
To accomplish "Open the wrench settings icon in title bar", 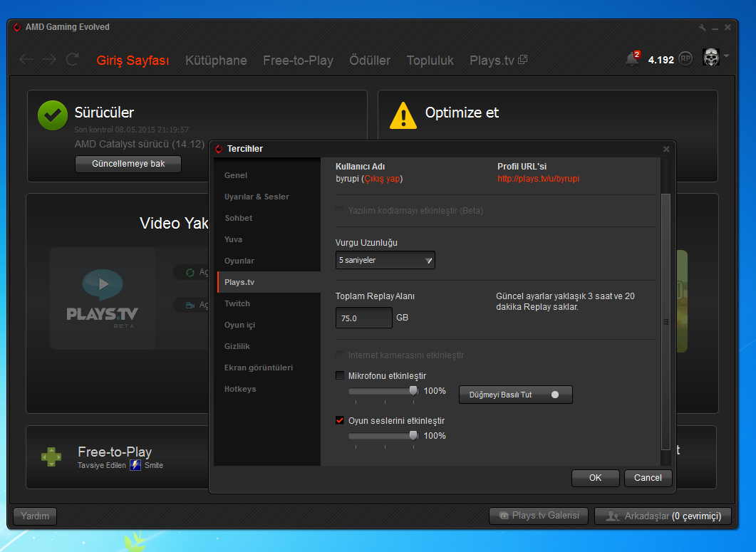I will 702,28.
